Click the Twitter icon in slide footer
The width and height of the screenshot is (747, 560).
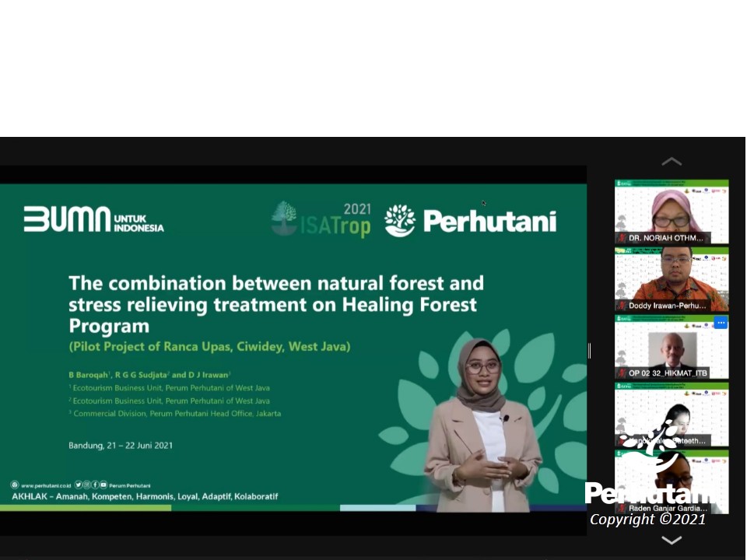(79, 485)
